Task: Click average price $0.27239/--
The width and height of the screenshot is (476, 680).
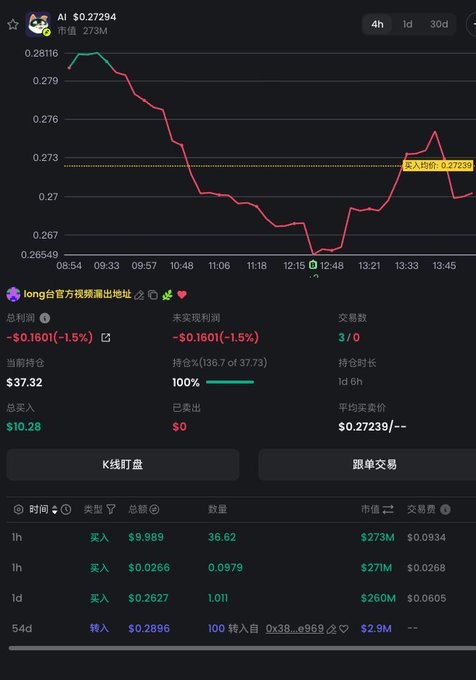Action: (372, 426)
